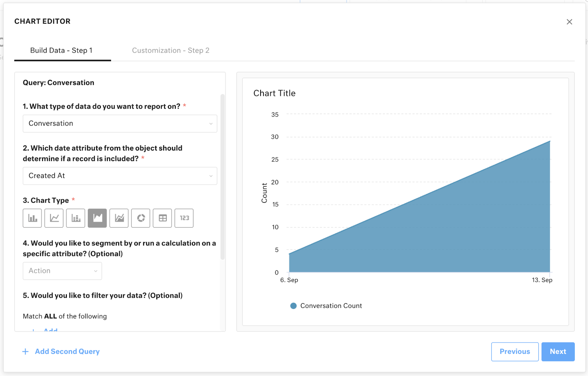The height and width of the screenshot is (376, 588).
Task: Click the Previous button
Action: [x=514, y=351]
